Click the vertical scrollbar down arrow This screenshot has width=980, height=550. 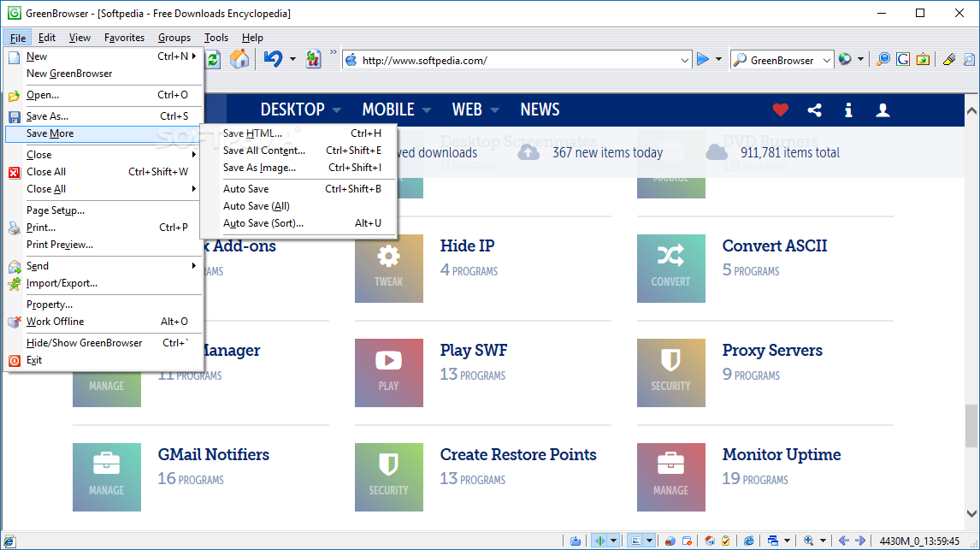(x=971, y=514)
